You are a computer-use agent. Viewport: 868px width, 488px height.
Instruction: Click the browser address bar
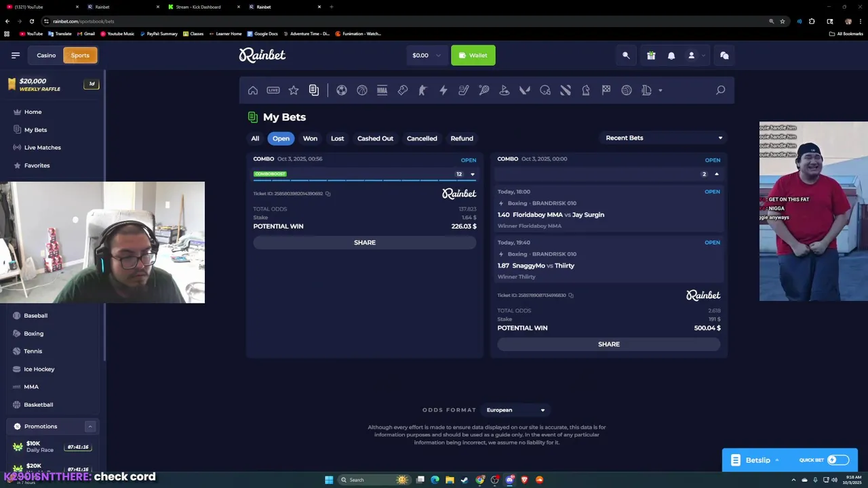(407, 21)
